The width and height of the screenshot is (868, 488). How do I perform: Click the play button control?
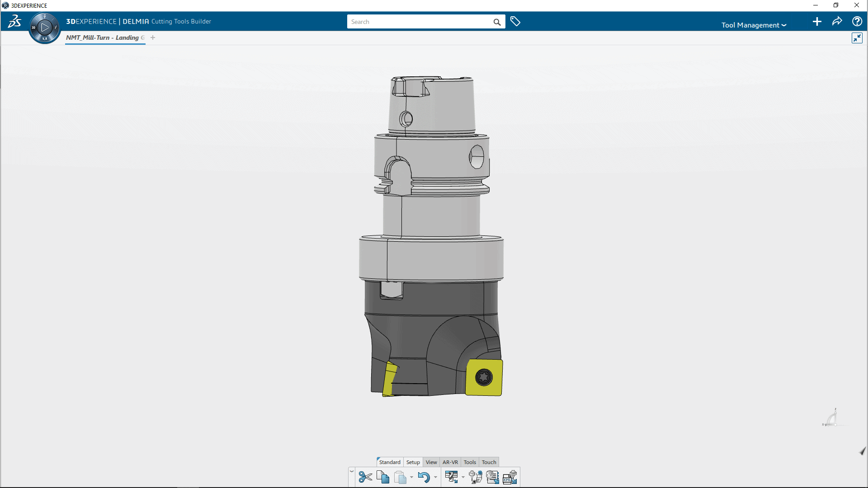click(x=45, y=24)
